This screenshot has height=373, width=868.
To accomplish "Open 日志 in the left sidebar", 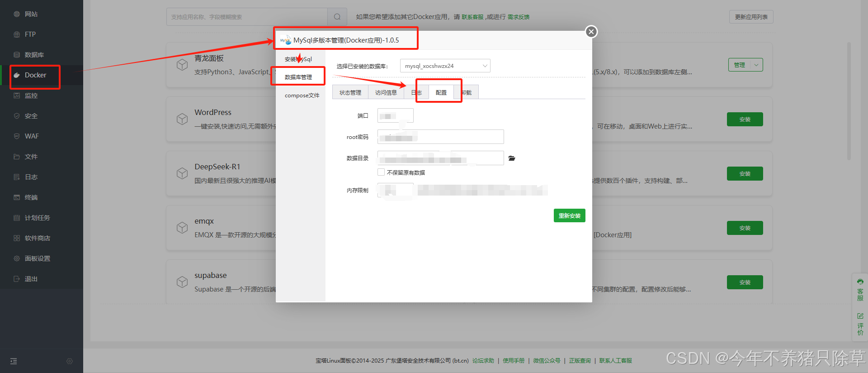I will (x=31, y=177).
